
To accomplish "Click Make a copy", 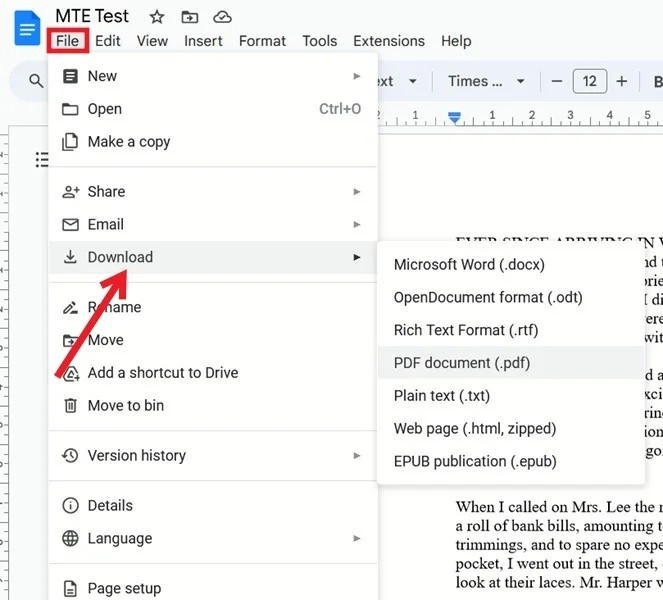I will pyautogui.click(x=128, y=142).
